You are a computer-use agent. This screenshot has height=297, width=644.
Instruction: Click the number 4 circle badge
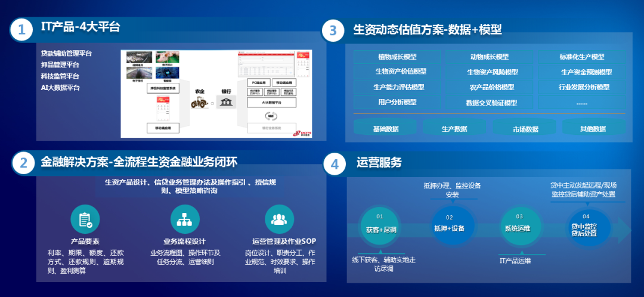334,164
